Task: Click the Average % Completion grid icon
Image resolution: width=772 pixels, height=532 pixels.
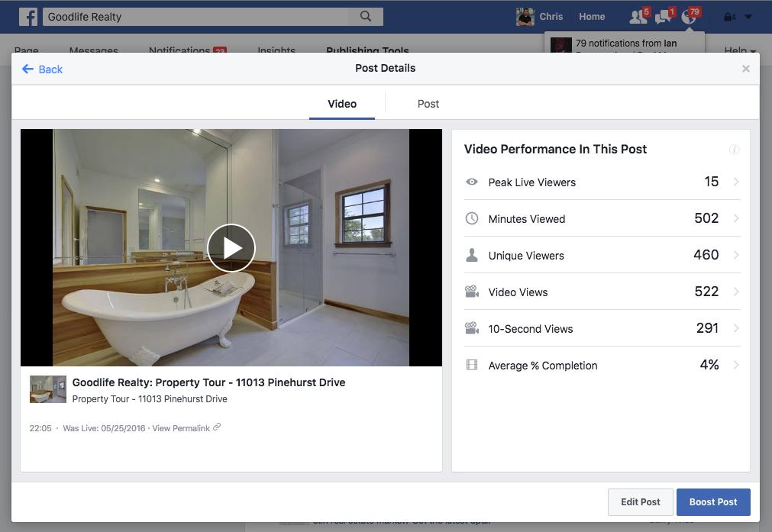Action: pos(473,365)
